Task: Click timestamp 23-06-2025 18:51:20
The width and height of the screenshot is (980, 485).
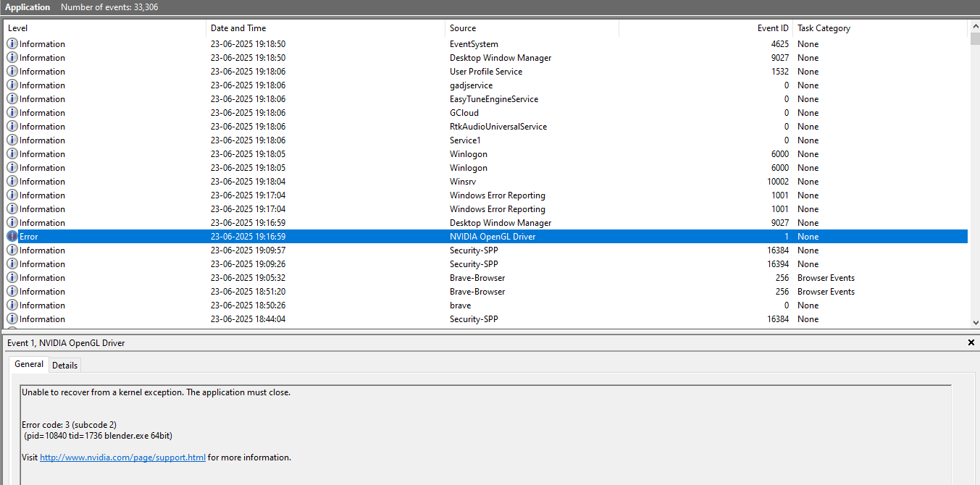Action: [248, 292]
